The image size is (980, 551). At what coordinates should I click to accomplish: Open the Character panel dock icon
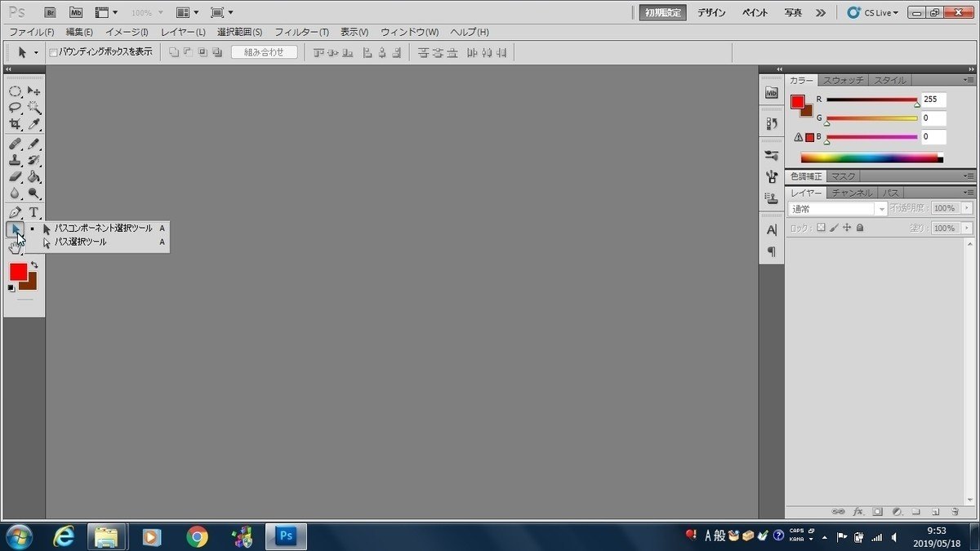coord(771,230)
